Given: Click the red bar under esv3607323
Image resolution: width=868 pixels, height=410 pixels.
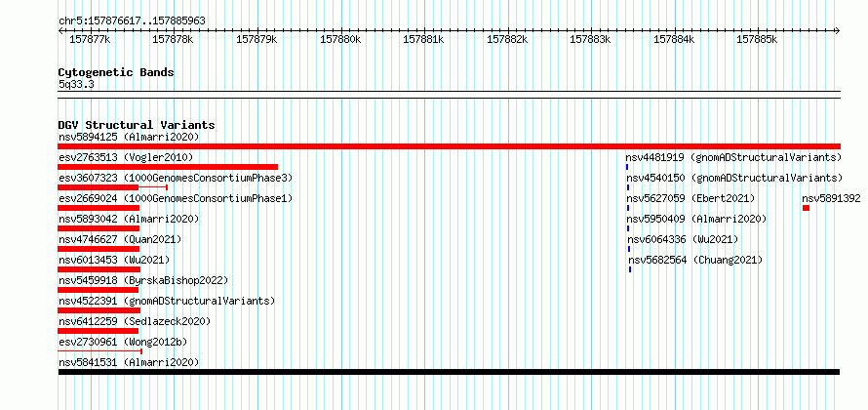Looking at the screenshot, I should (113, 187).
